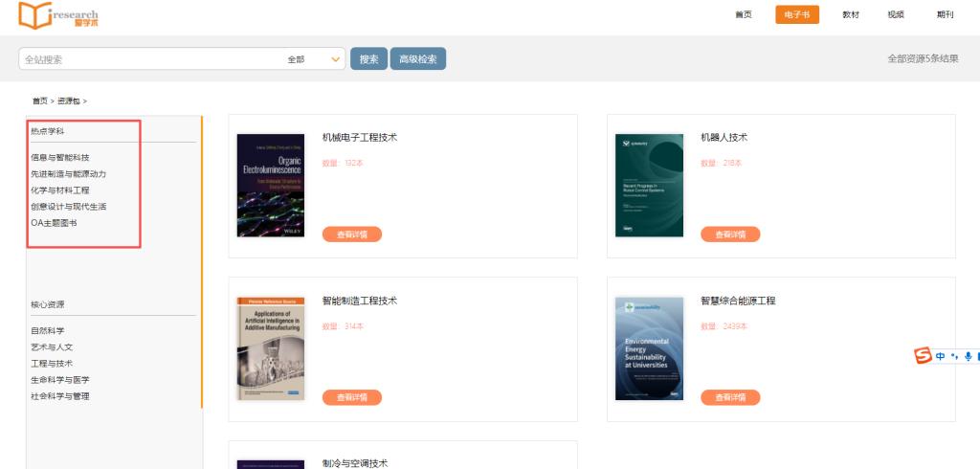Select 生命科学与医学 under 核心资源
The height and width of the screenshot is (469, 980).
[60, 380]
